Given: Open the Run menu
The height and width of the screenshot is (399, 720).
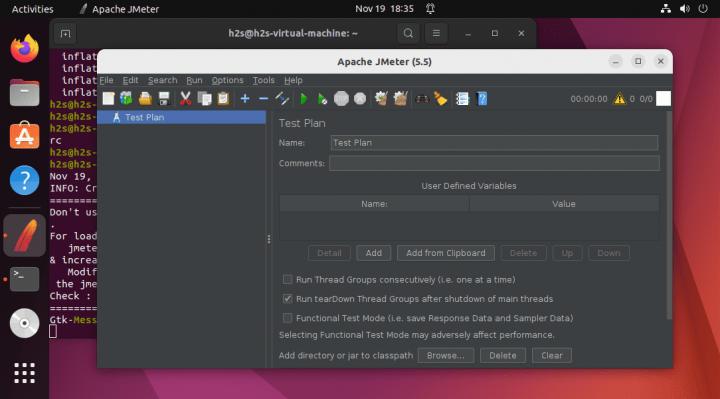Looking at the screenshot, I should [194, 80].
